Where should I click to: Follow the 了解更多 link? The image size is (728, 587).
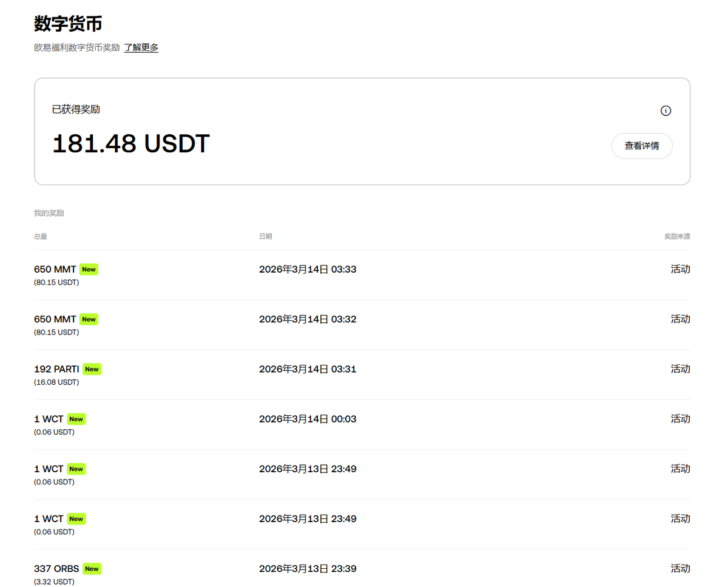pyautogui.click(x=141, y=47)
